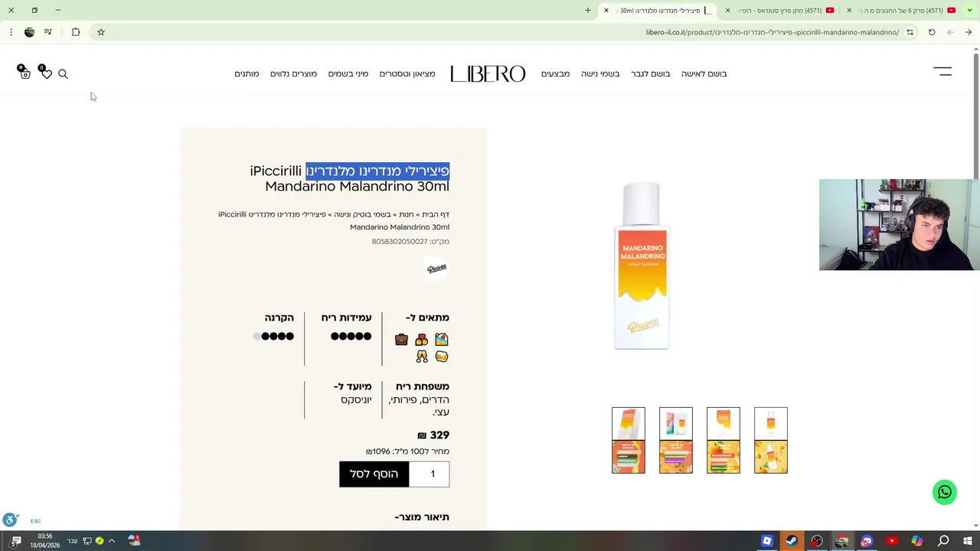Viewport: 980px width, 551px height.
Task: Open the browser extensions puzzle icon
Action: [x=76, y=32]
